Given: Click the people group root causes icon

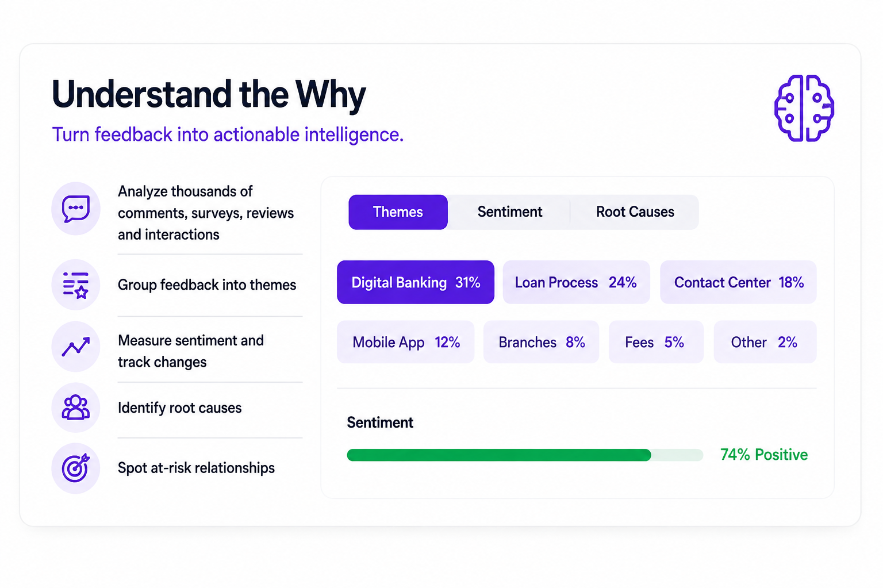Looking at the screenshot, I should click(76, 408).
